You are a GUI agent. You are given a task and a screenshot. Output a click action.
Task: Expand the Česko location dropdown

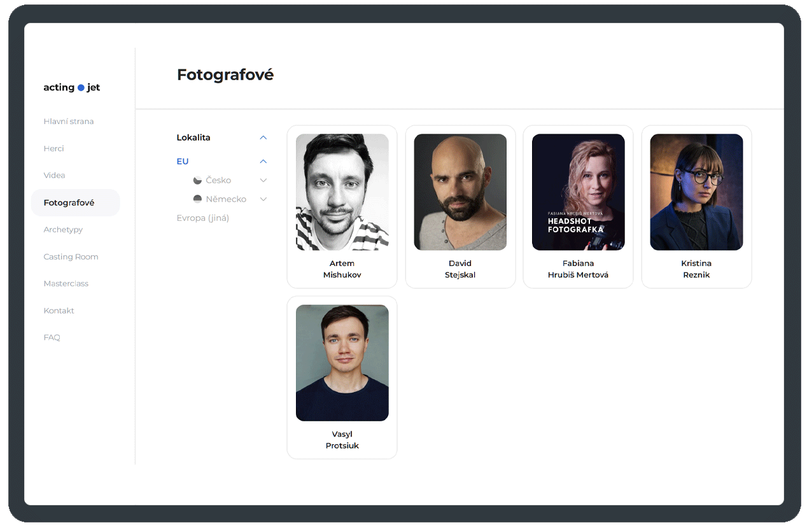point(263,181)
